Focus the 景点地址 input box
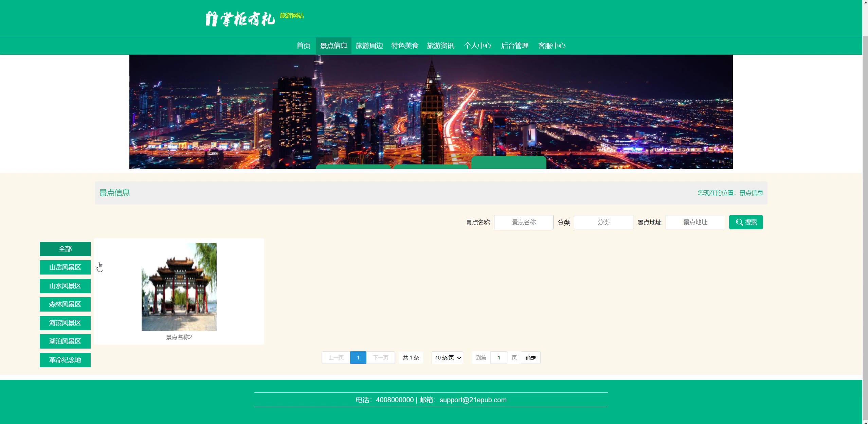The width and height of the screenshot is (868, 424). (695, 222)
